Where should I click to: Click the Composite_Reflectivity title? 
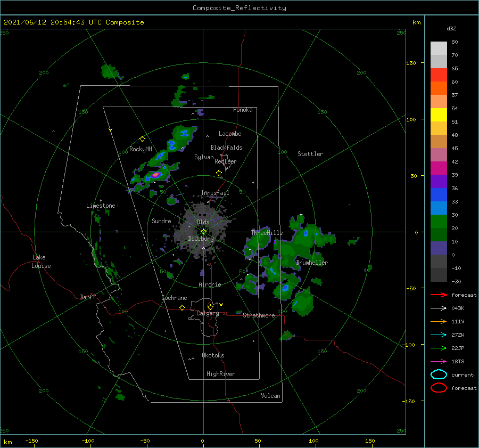point(239,8)
